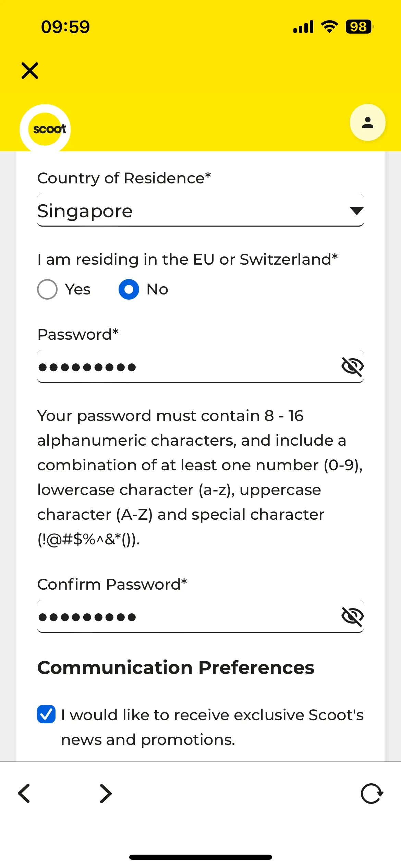This screenshot has width=401, height=868.
Task: Tap the battery indicator showing 98
Action: (359, 27)
